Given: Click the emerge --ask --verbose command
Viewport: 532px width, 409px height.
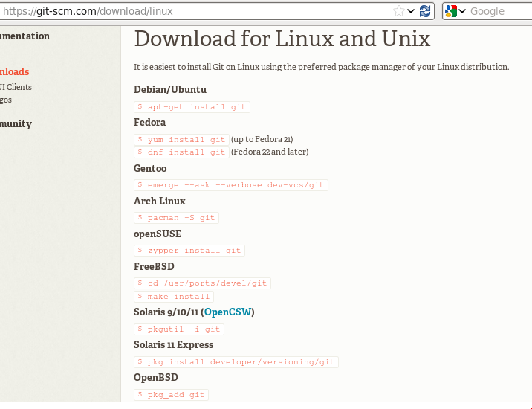Looking at the screenshot, I should point(231,185).
